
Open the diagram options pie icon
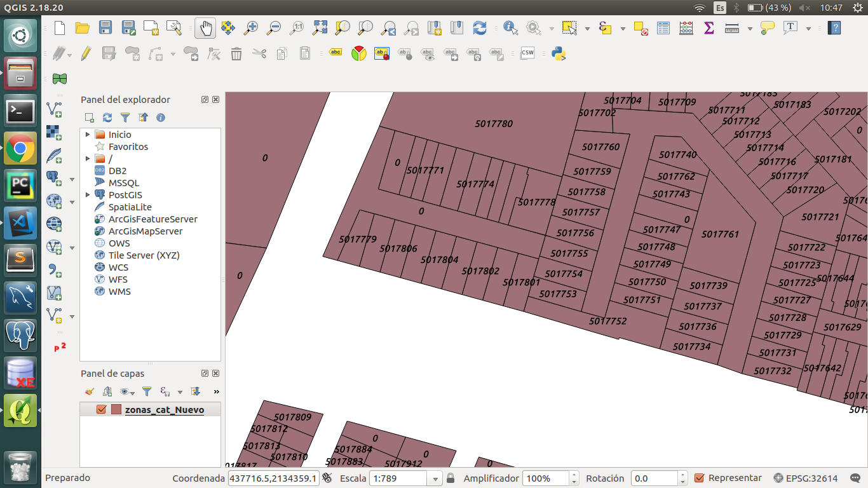pyautogui.click(x=359, y=53)
